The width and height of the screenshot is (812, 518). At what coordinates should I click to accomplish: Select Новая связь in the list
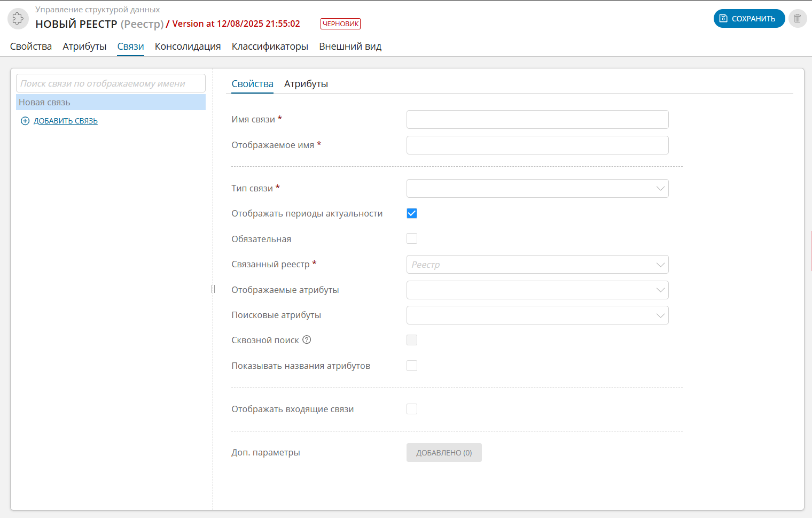[x=111, y=102]
